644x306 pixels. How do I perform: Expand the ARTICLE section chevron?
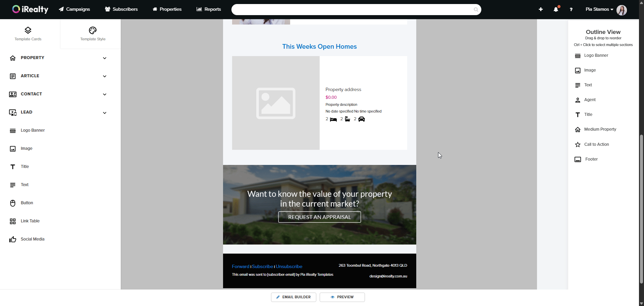coord(105,76)
